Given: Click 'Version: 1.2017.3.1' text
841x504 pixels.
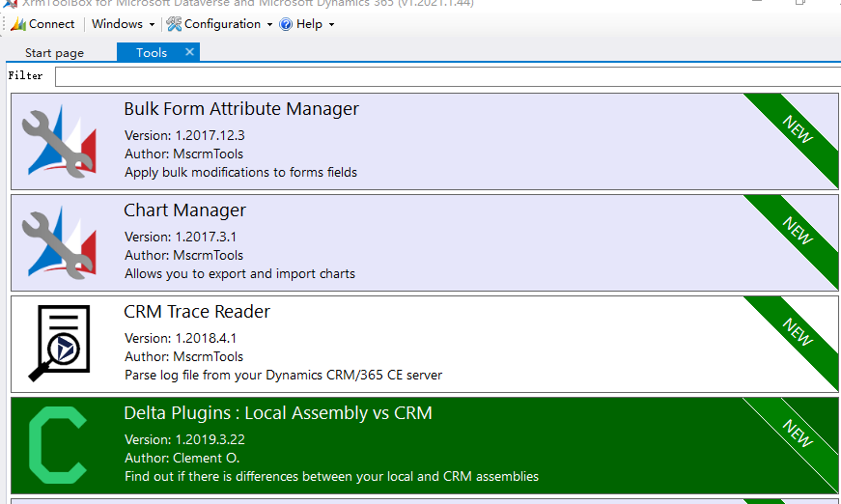Looking at the screenshot, I should pyautogui.click(x=181, y=237).
